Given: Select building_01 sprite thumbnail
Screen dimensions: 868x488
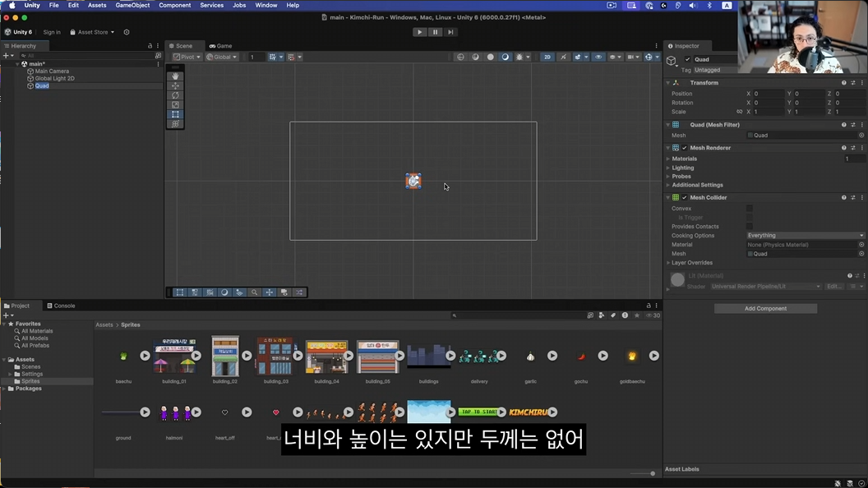Looking at the screenshot, I should (173, 356).
